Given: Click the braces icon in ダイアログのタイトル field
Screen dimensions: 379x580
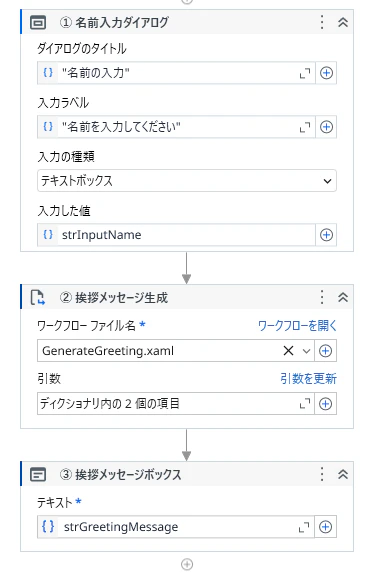Looking at the screenshot, I should [x=48, y=72].
